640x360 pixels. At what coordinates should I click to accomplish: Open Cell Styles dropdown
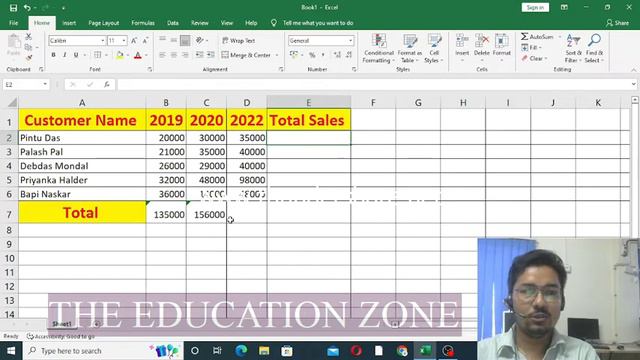[x=434, y=48]
